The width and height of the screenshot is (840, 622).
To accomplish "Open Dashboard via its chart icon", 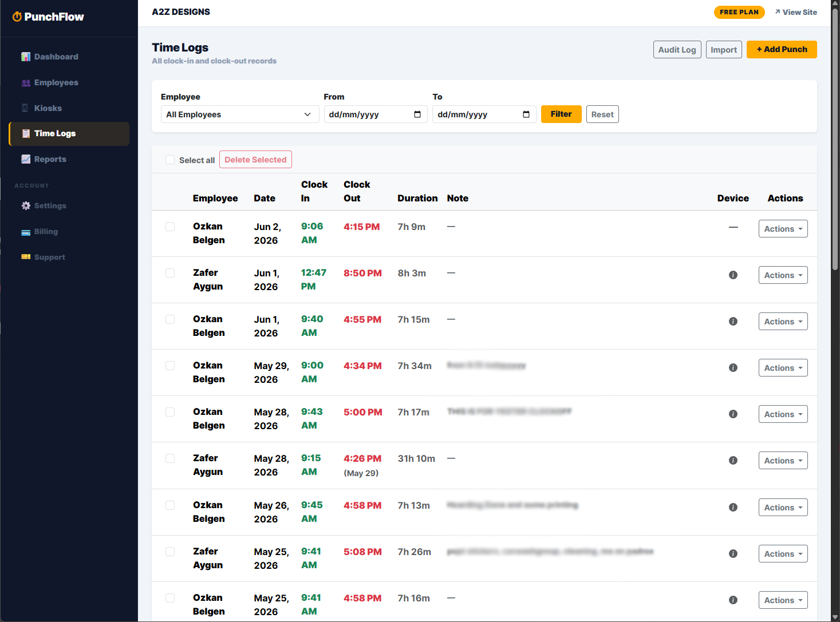I will point(26,57).
